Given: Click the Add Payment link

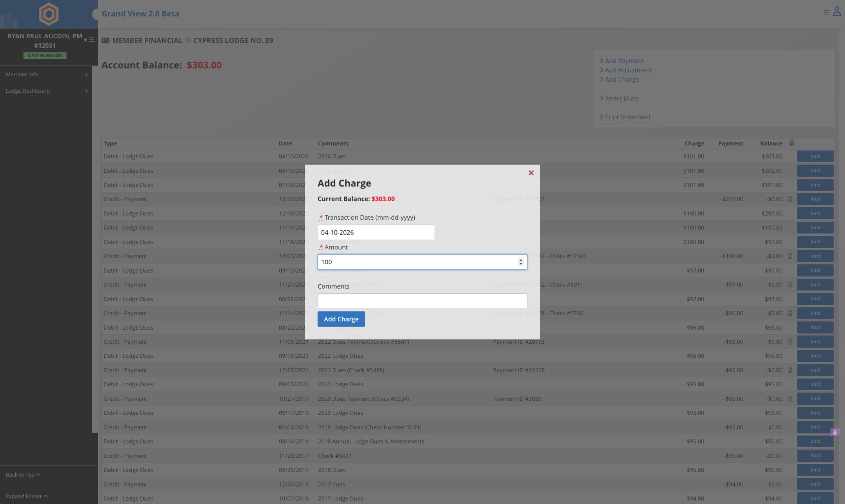Looking at the screenshot, I should click(624, 61).
